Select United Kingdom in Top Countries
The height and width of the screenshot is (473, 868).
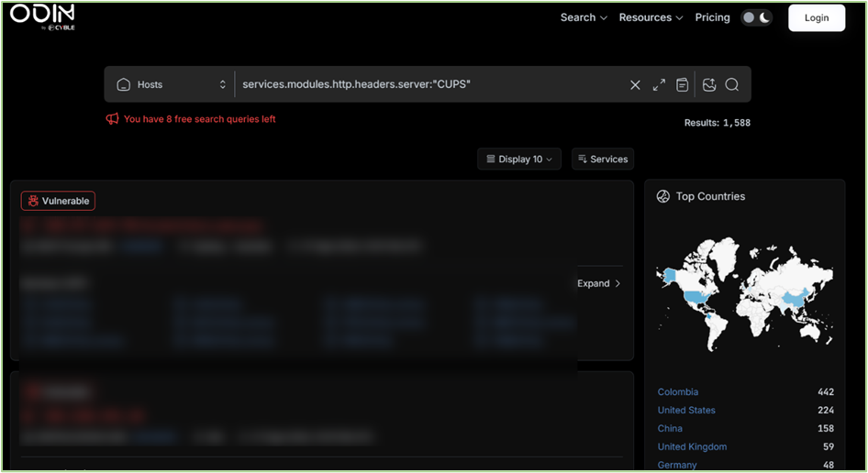(x=692, y=446)
